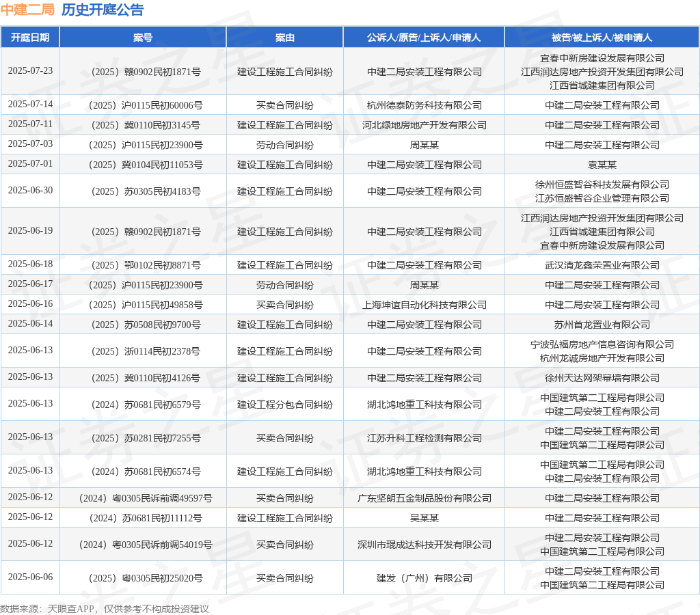Select date cell 2025-06-16

pos(30,303)
